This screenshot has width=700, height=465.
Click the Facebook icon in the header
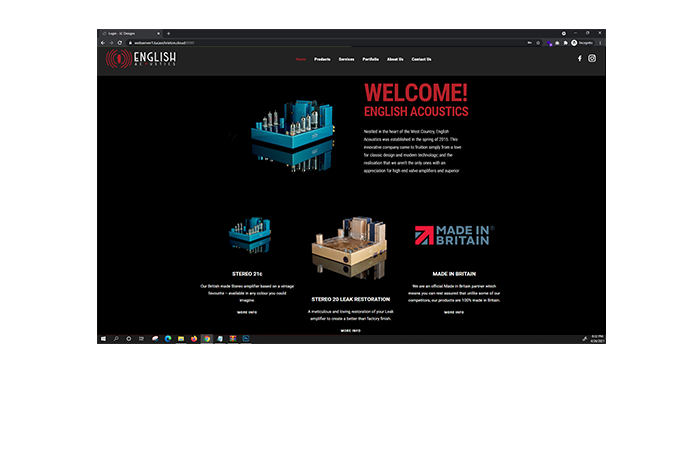(579, 59)
